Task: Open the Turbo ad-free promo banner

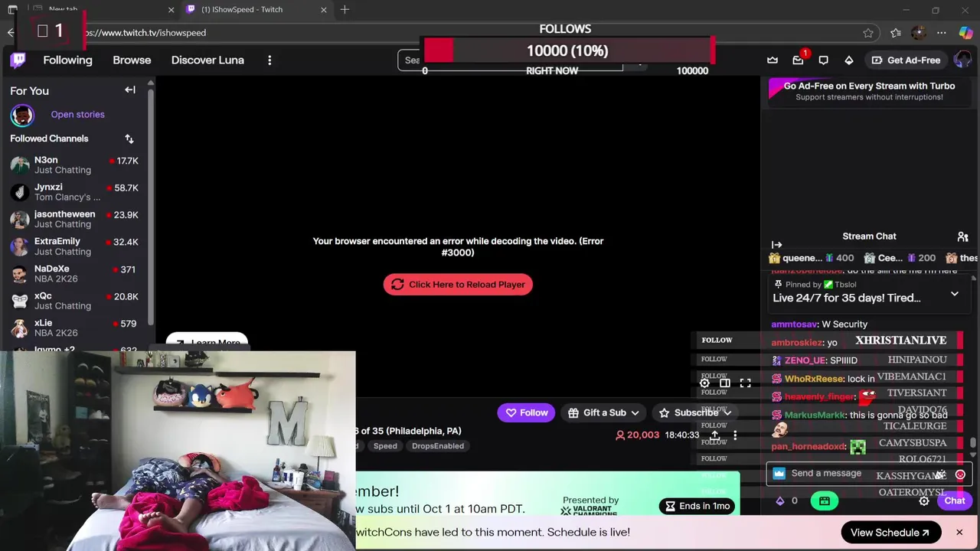Action: [869, 91]
